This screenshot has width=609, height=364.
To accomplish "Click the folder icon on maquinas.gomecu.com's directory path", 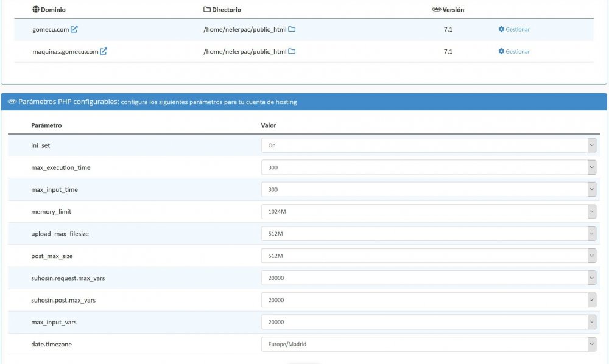I will (292, 51).
